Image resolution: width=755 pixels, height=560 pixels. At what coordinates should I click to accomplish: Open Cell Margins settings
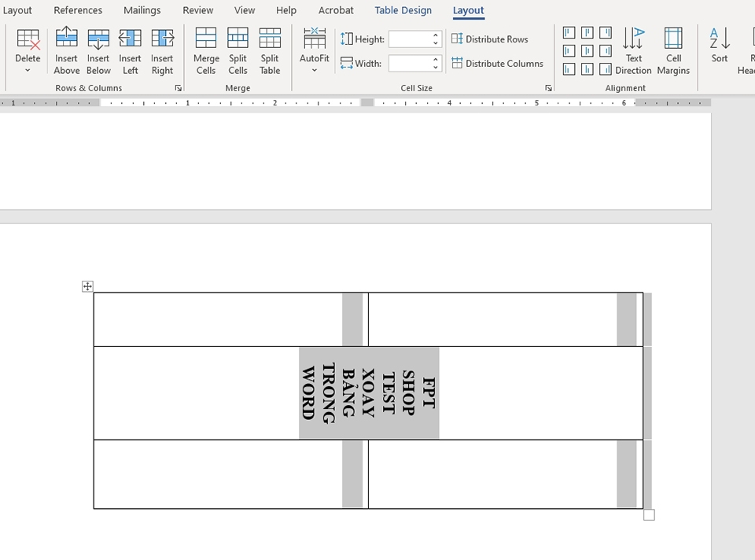tap(673, 51)
